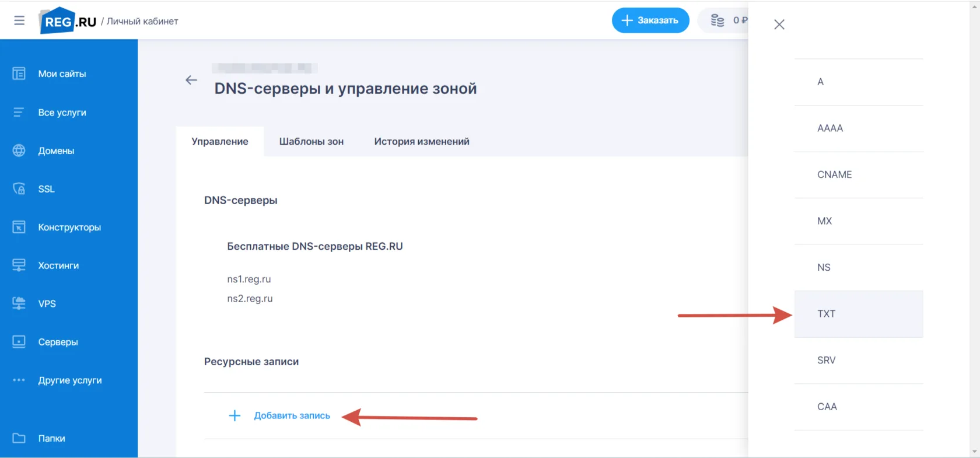Switch to История изменений tab
Viewport: 980px width, 458px height.
click(422, 141)
